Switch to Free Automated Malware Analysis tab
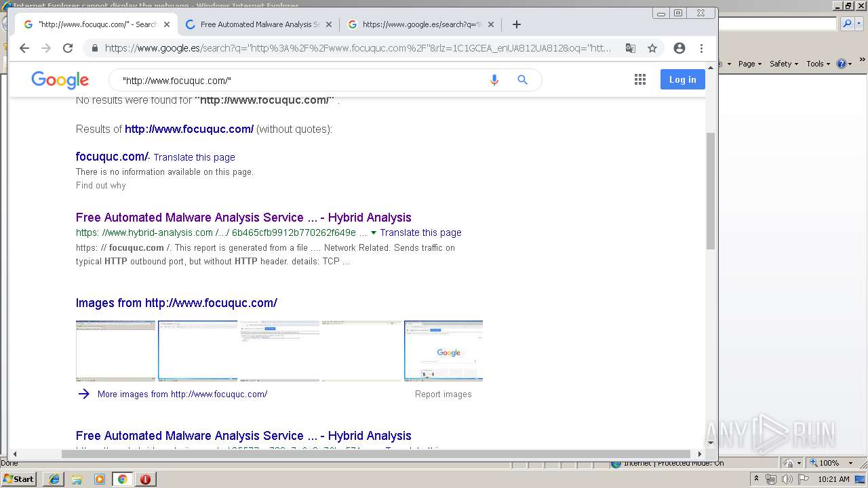The height and width of the screenshot is (488, 868). (x=260, y=24)
